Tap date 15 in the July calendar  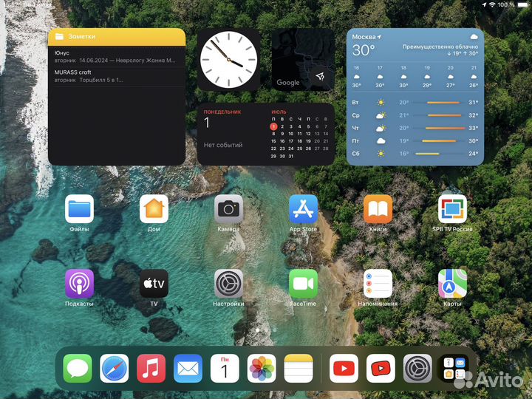tap(273, 141)
